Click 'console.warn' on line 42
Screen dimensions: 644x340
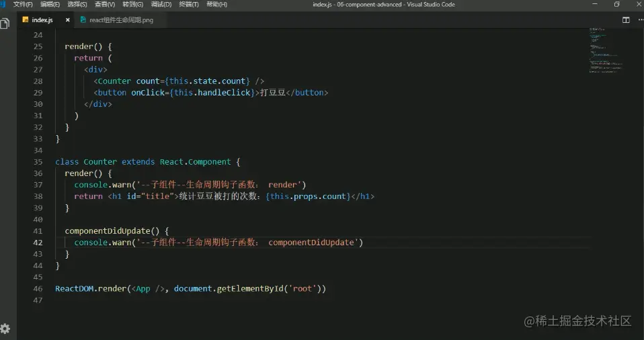[103, 243]
